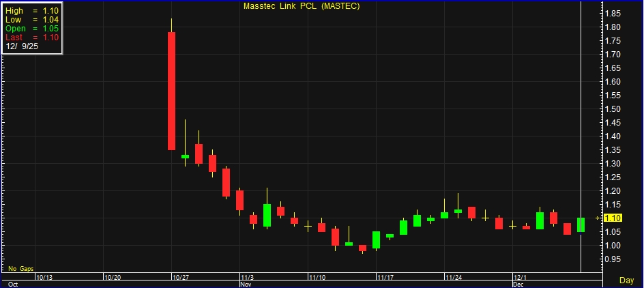
Task: Click the Day timeframe label
Action: point(626,280)
